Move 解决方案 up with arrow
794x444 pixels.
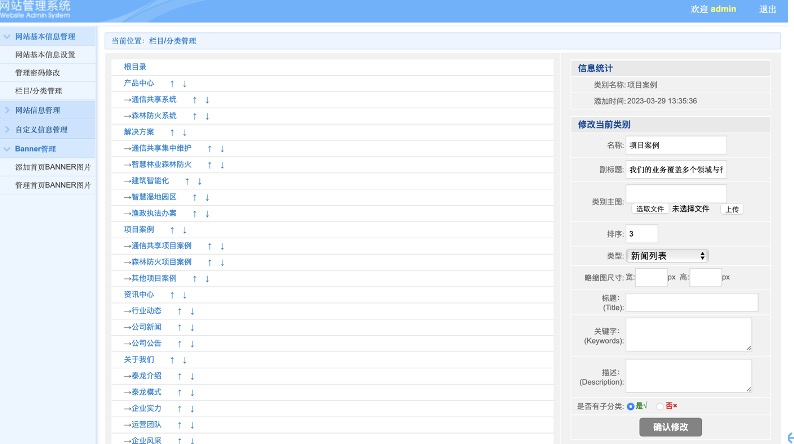coord(172,132)
